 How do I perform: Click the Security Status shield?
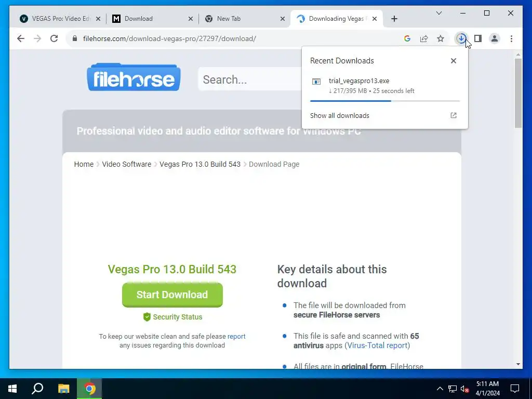click(x=147, y=317)
